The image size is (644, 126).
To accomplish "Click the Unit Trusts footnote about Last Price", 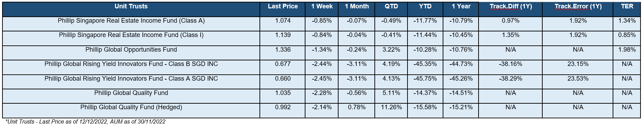I will pos(85,121).
